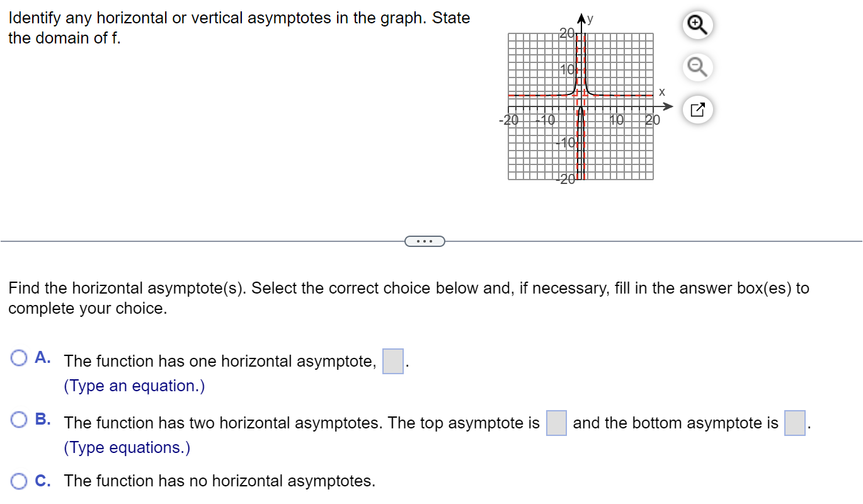Click the magnifying glass with plus sign
This screenshot has width=863, height=504.
coord(697,24)
